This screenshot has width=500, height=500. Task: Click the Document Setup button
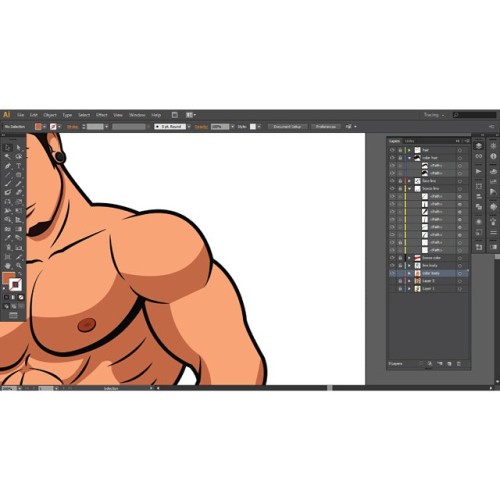pyautogui.click(x=287, y=127)
